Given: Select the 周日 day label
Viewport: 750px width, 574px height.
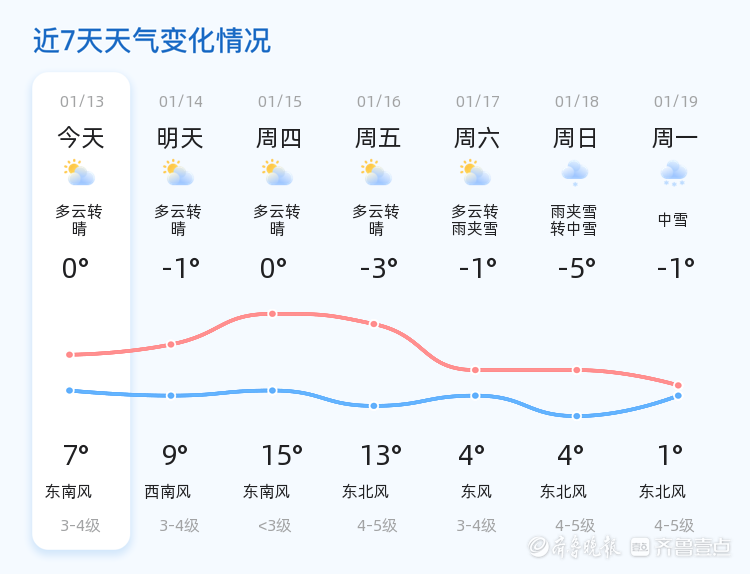Looking at the screenshot, I should (x=575, y=138).
